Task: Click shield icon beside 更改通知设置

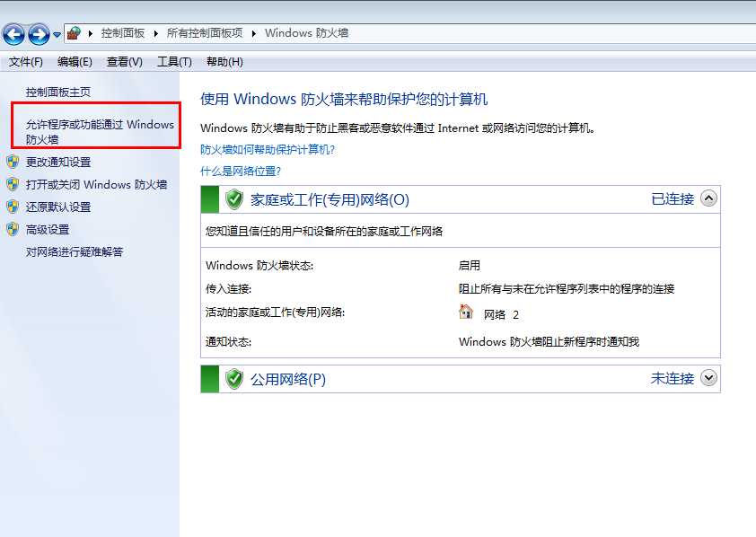Action: pyautogui.click(x=13, y=162)
